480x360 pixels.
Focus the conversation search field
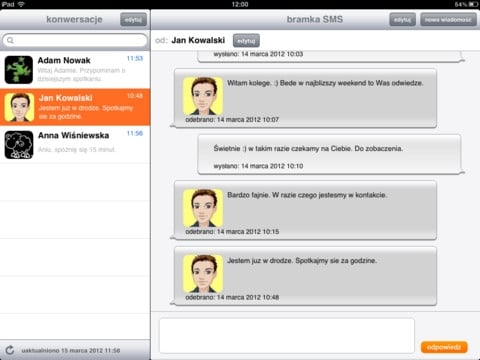[75, 40]
